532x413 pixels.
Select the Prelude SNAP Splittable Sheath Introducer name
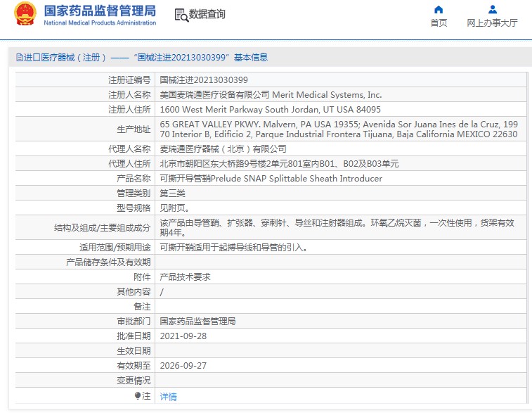pyautogui.click(x=271, y=178)
